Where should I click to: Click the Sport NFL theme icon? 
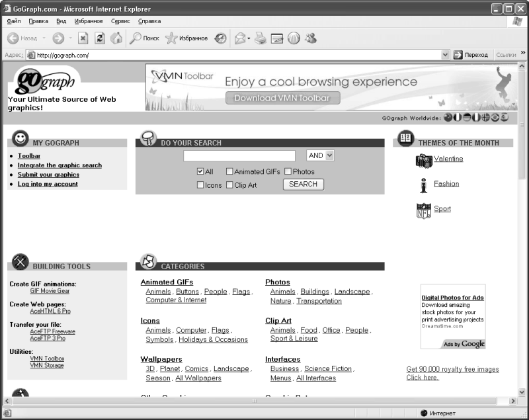pyautogui.click(x=423, y=210)
